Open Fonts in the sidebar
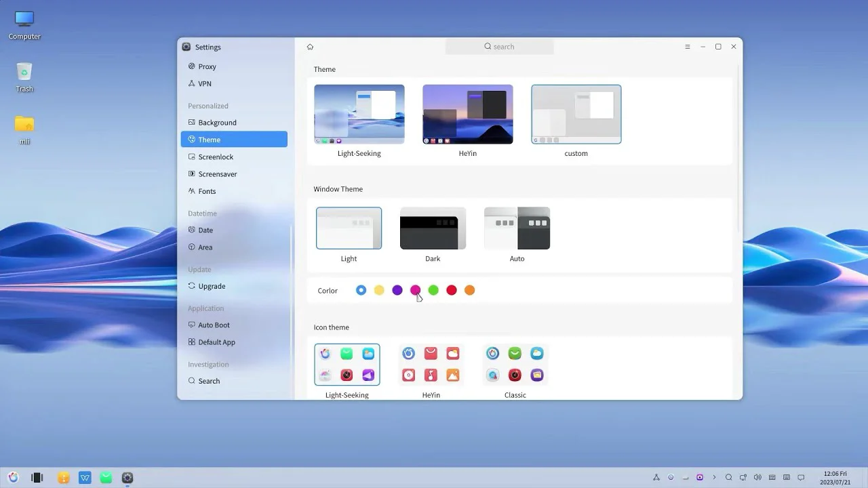The image size is (868, 488). pos(207,191)
